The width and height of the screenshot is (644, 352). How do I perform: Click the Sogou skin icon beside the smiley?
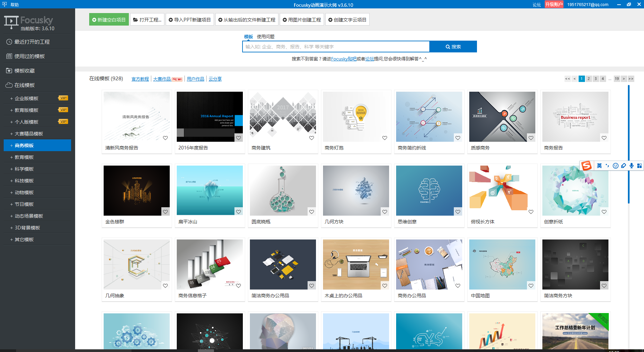click(624, 166)
